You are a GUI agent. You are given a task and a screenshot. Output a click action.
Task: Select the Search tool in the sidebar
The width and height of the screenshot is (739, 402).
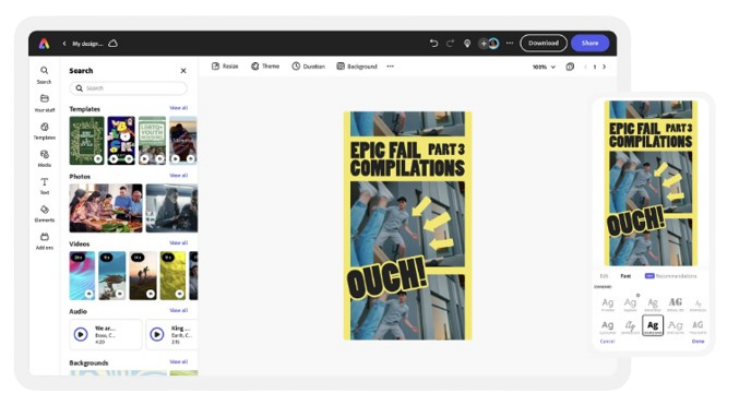coord(44,74)
